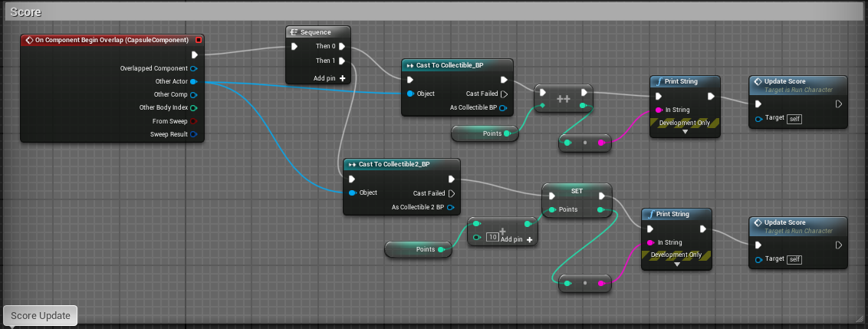Click the value field containing 10
This screenshot has width=868, height=329.
(x=492, y=238)
